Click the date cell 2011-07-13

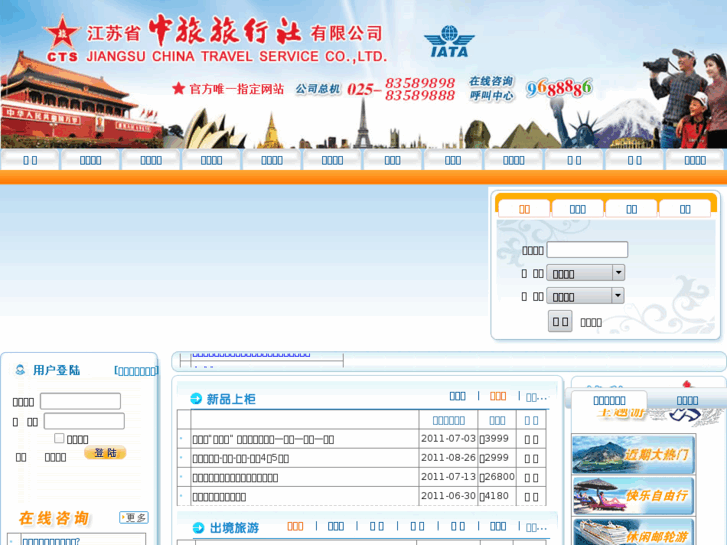(x=448, y=476)
